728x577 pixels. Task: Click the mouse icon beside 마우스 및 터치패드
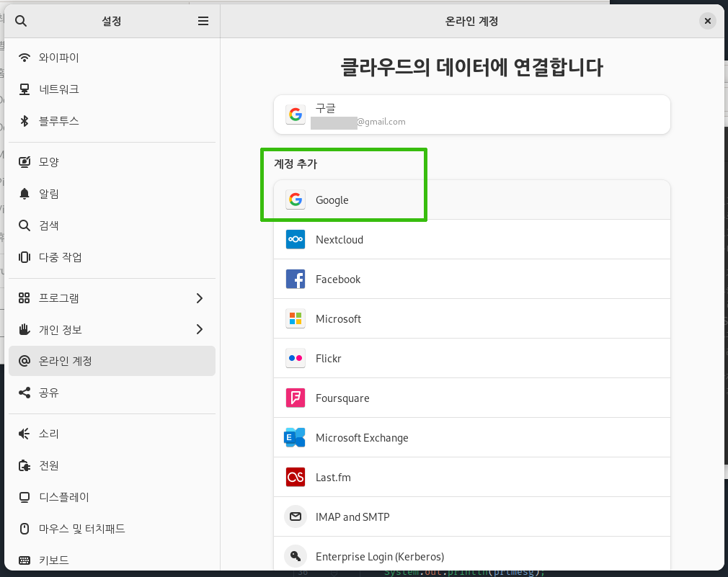24,529
